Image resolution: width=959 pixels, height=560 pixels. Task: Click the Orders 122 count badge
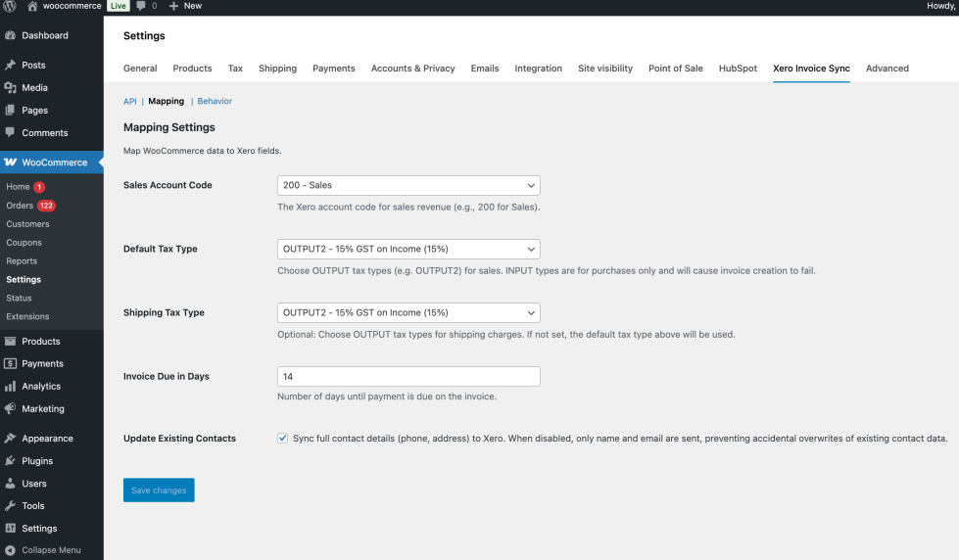click(x=46, y=206)
